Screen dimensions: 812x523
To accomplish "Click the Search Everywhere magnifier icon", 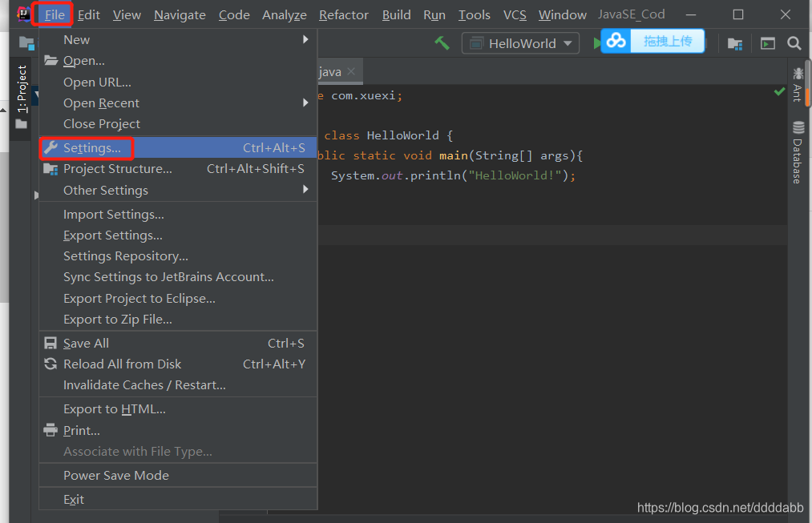I will pyautogui.click(x=794, y=43).
